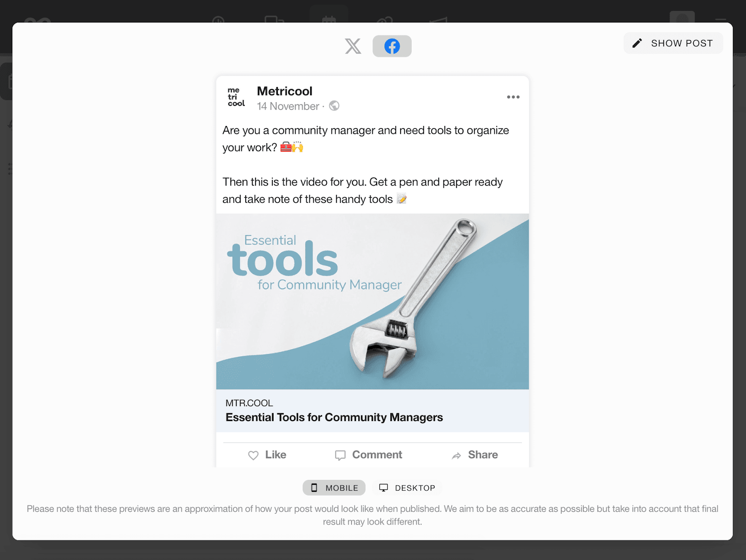746x560 pixels.
Task: Switch the preview to Desktop view
Action: (x=407, y=487)
